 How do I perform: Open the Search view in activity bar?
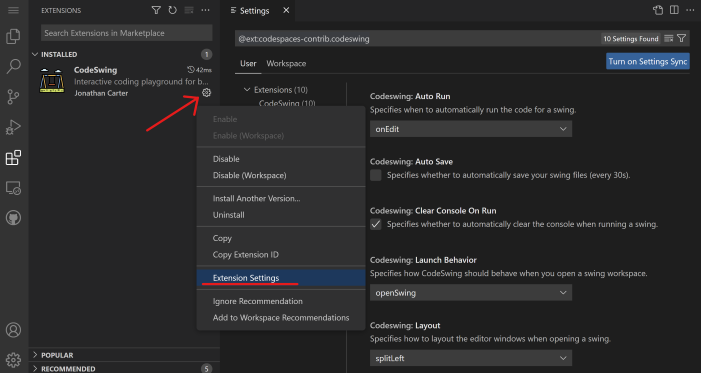pyautogui.click(x=13, y=67)
